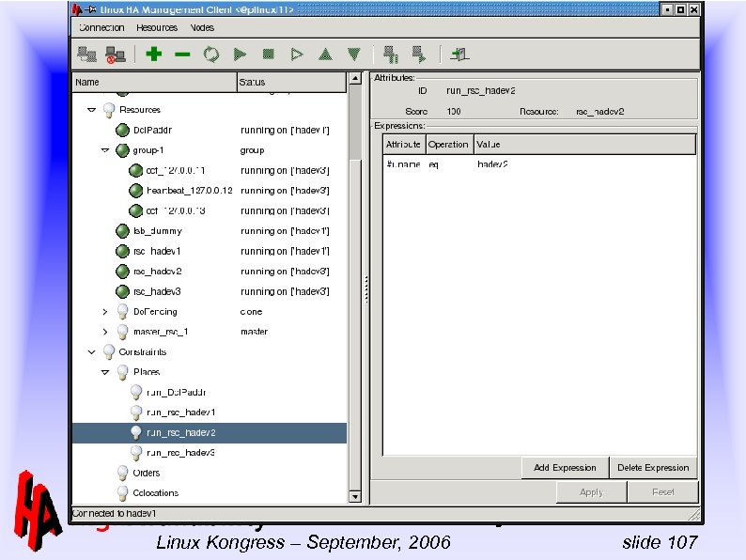This screenshot has width=746, height=560.
Task: Click green status icon of rsc_hadev3
Action: click(122, 291)
